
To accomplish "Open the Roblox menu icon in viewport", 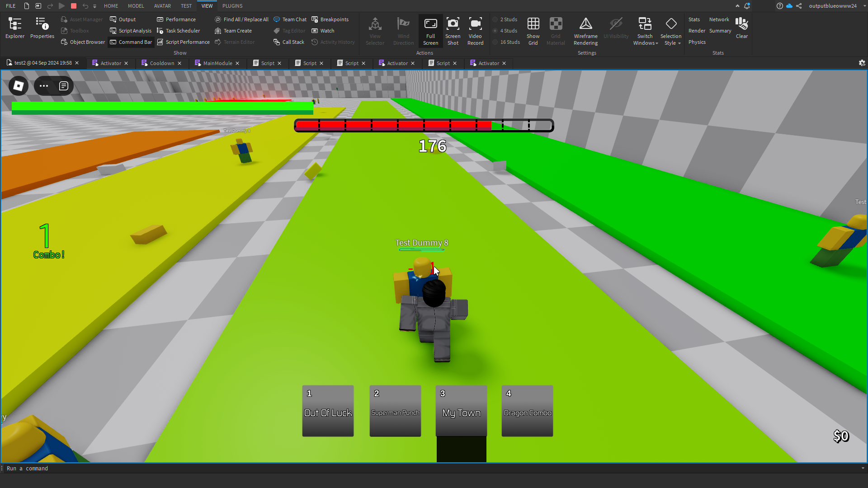I will click(x=19, y=86).
